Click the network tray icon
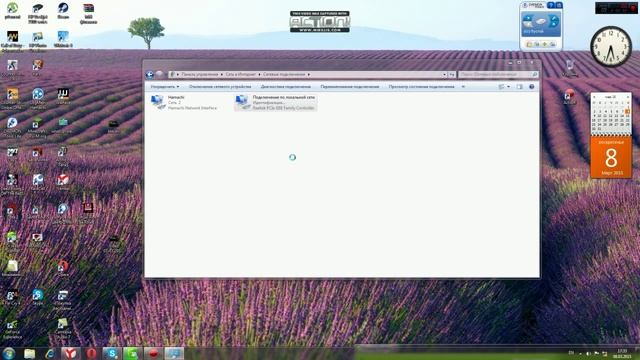640x360 pixels. coord(604,353)
